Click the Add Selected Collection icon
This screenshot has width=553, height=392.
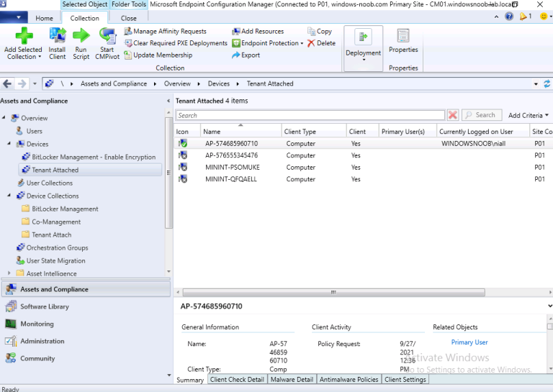[24, 36]
